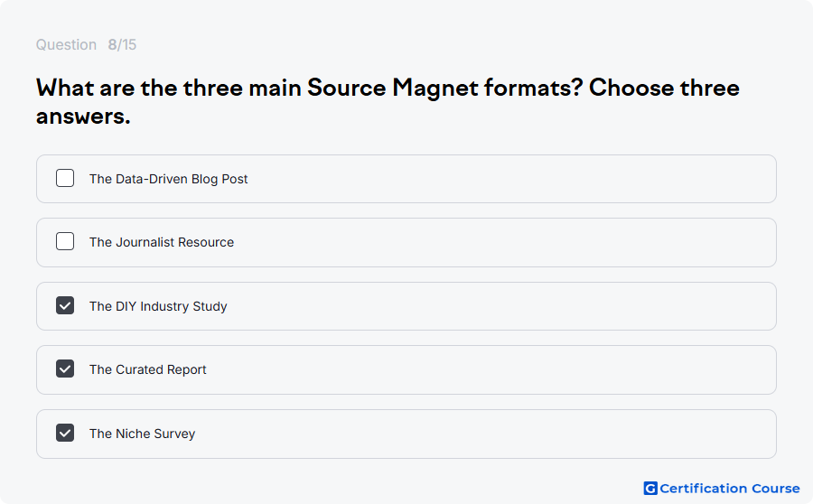This screenshot has width=813, height=504.
Task: Click the Source Magnet question heading
Action: pos(388,102)
